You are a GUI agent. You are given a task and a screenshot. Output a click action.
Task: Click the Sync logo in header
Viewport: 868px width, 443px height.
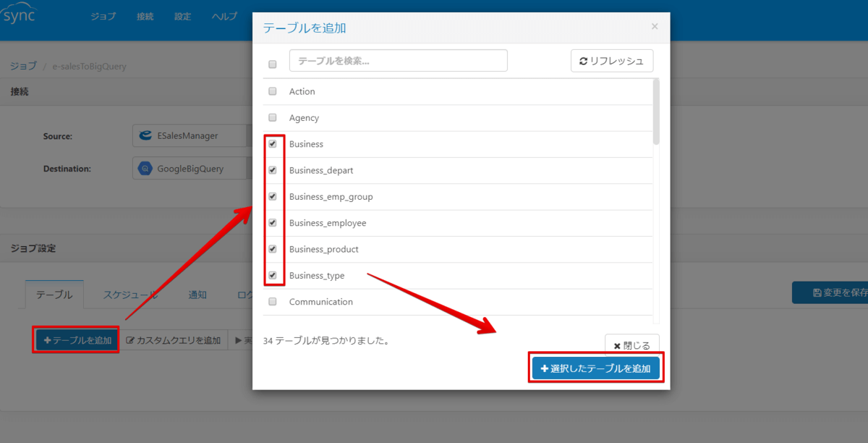click(x=18, y=13)
